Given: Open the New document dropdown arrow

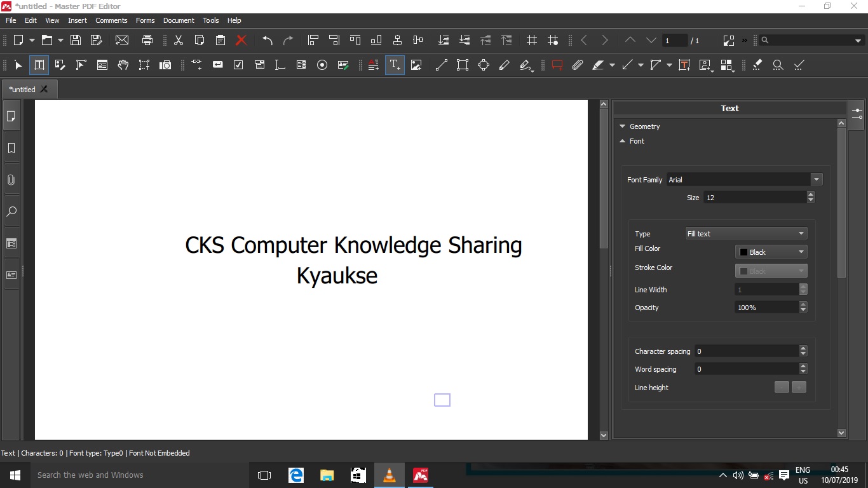Looking at the screenshot, I should (x=32, y=40).
